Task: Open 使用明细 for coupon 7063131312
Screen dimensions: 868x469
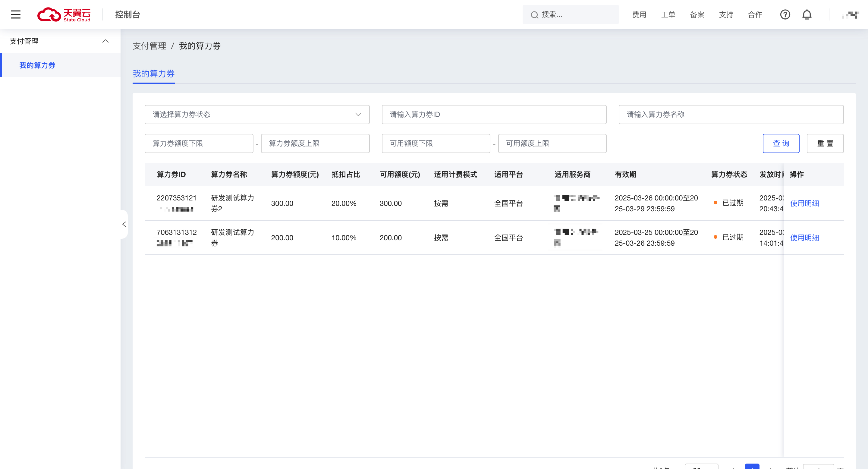Action: click(x=804, y=238)
